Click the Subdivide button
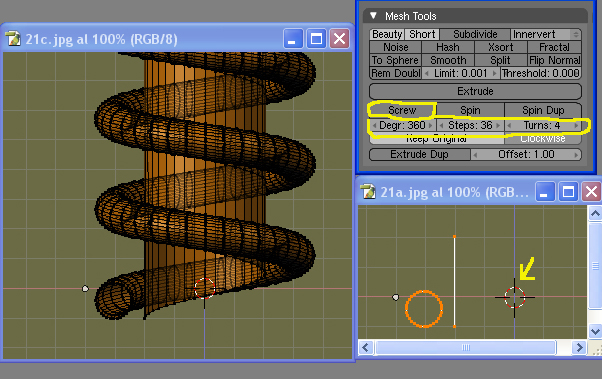 475,35
